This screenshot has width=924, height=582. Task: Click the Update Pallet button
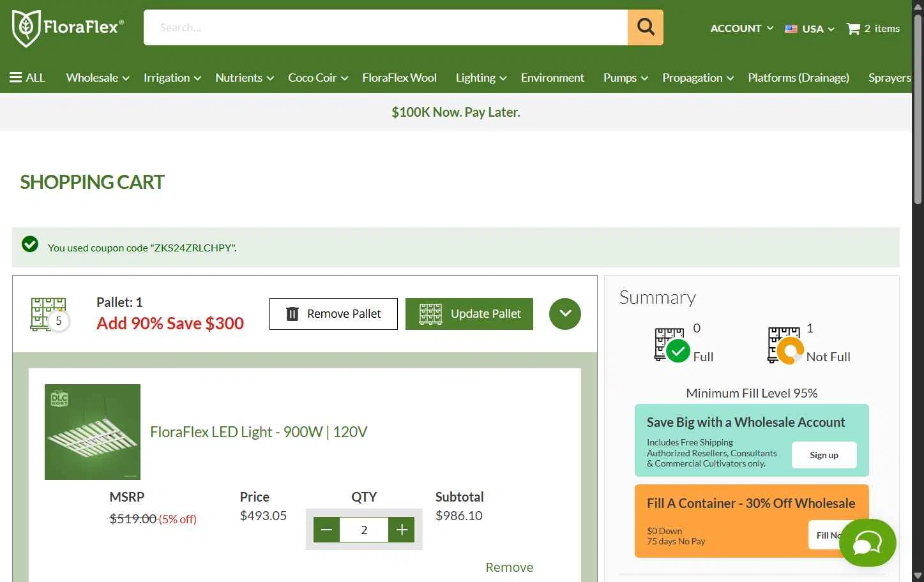(x=469, y=314)
